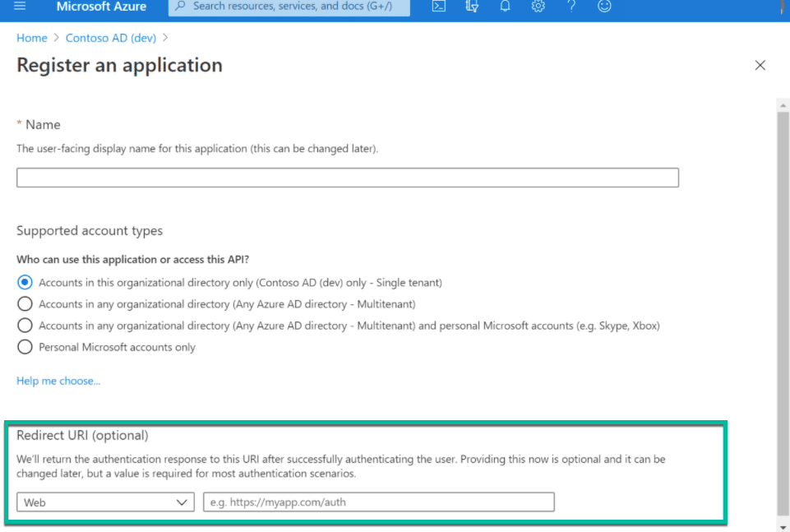Open the Help question mark menu
The image size is (790, 532).
pyautogui.click(x=571, y=6)
